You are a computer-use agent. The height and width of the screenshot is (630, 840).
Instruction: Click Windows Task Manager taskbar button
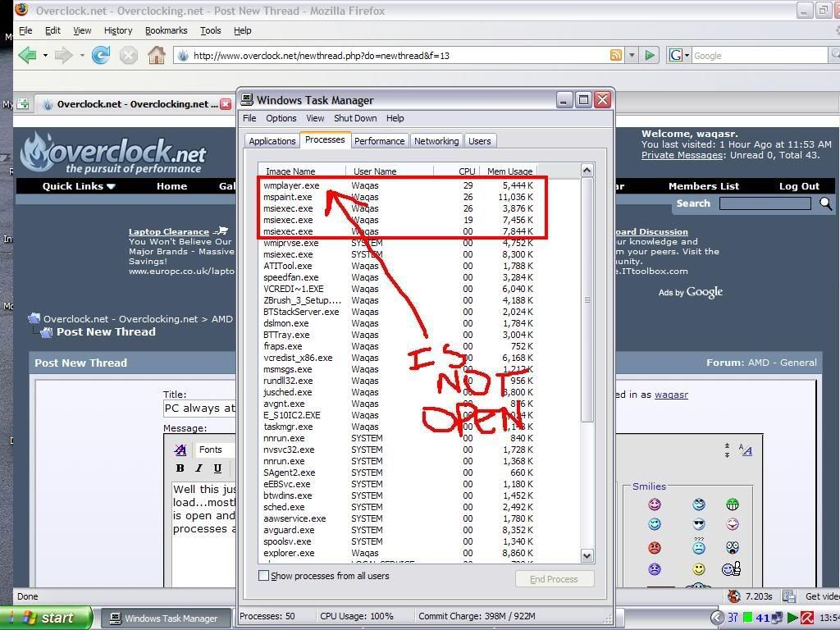pyautogui.click(x=166, y=619)
